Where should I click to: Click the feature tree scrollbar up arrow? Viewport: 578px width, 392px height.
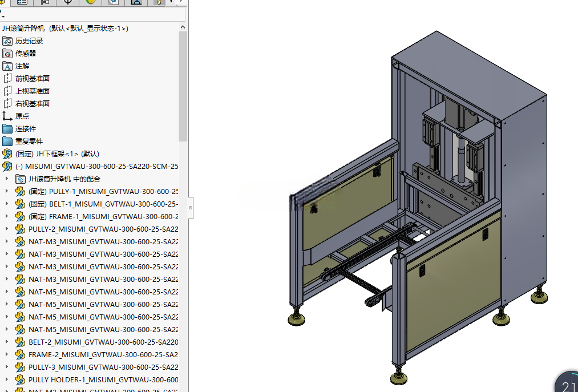[183, 27]
